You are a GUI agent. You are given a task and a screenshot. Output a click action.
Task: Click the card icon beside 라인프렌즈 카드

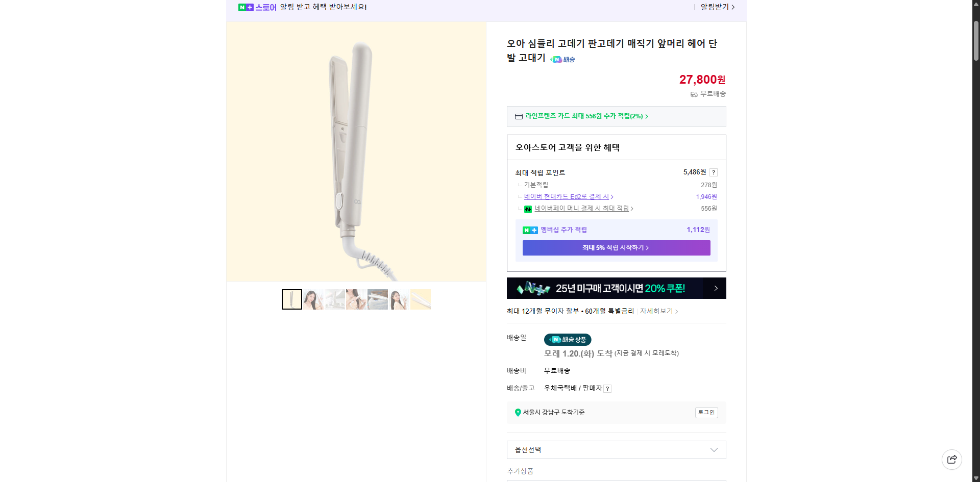point(519,116)
